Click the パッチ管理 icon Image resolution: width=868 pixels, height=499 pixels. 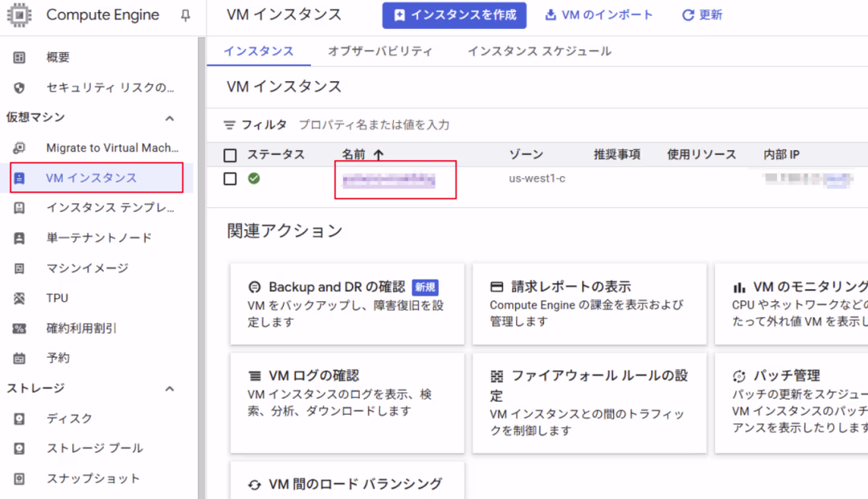pyautogui.click(x=739, y=376)
